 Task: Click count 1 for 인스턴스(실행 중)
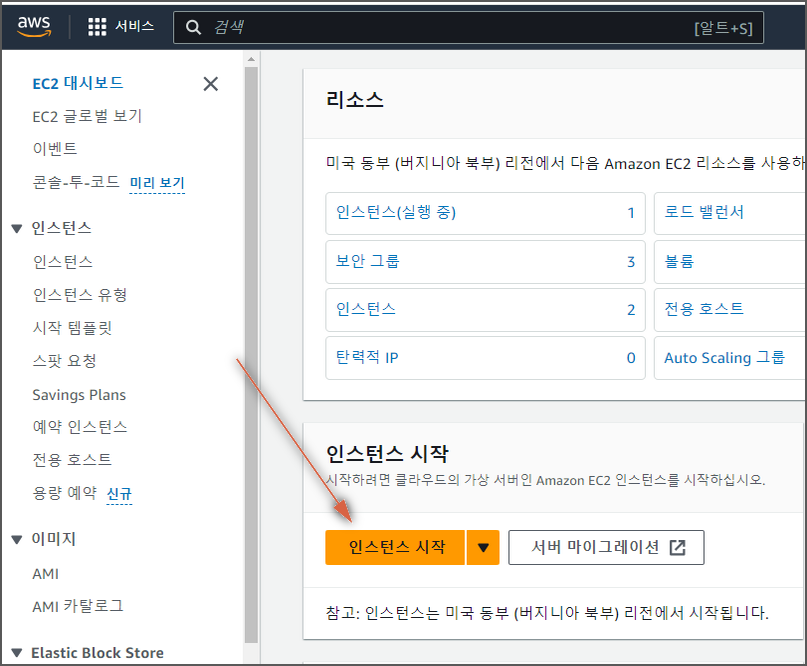coord(631,213)
